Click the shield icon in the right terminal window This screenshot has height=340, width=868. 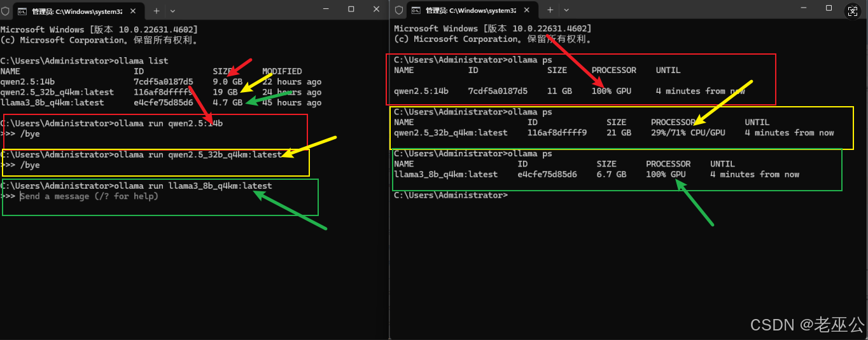tap(400, 10)
